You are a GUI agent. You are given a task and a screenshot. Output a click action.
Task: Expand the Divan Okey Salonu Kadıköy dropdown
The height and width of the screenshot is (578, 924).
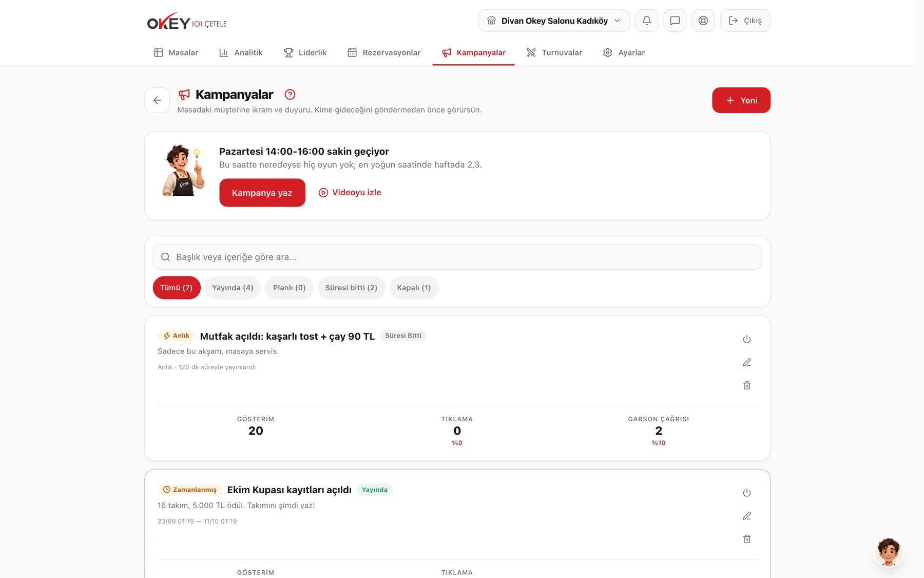pos(554,21)
